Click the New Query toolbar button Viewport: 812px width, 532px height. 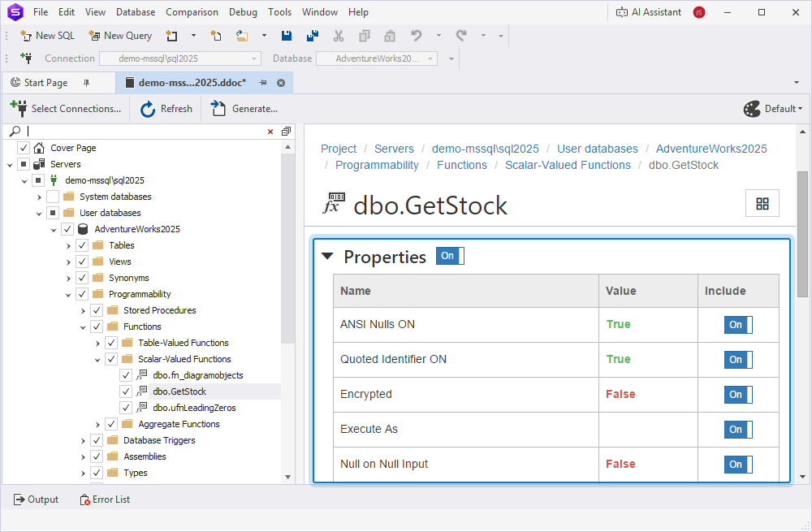point(120,36)
